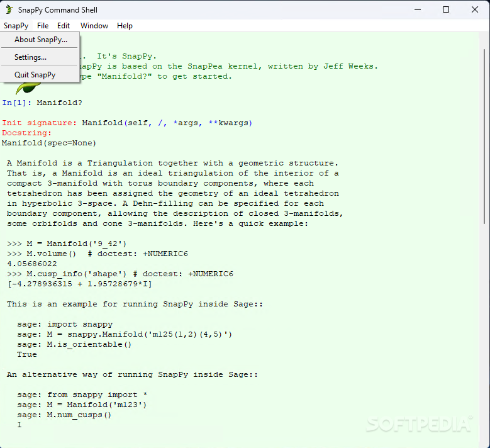Close the SnapPy Command Shell window
The width and height of the screenshot is (490, 448).
pyautogui.click(x=475, y=9)
